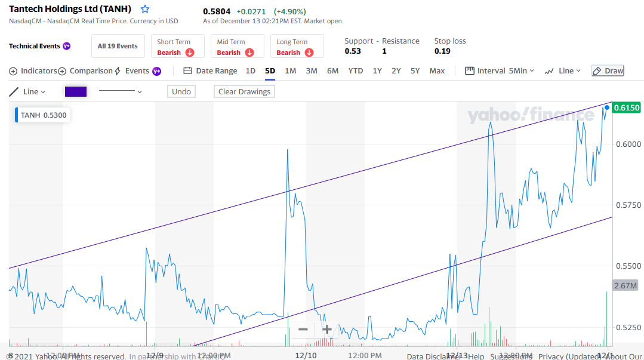Click the green 0.6150 current price label

coord(626,107)
